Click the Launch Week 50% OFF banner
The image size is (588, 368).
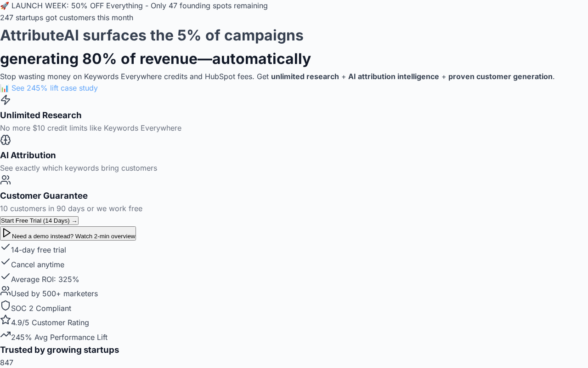[x=134, y=6]
